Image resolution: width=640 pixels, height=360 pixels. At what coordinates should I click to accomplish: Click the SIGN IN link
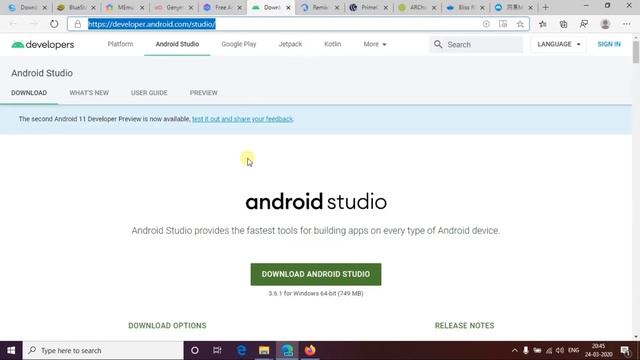[x=609, y=44]
